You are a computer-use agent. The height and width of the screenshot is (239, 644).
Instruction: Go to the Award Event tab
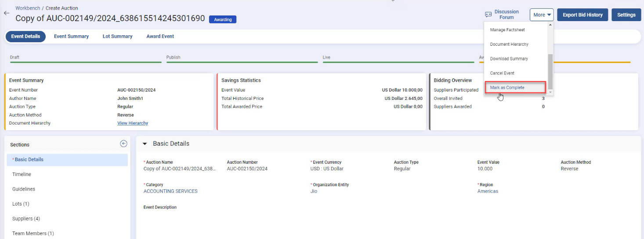coord(160,37)
